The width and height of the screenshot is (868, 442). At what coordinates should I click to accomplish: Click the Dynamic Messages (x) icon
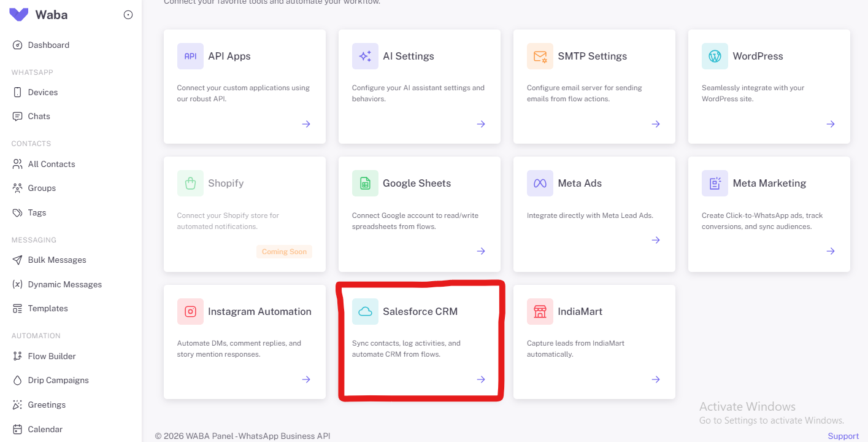[17, 284]
